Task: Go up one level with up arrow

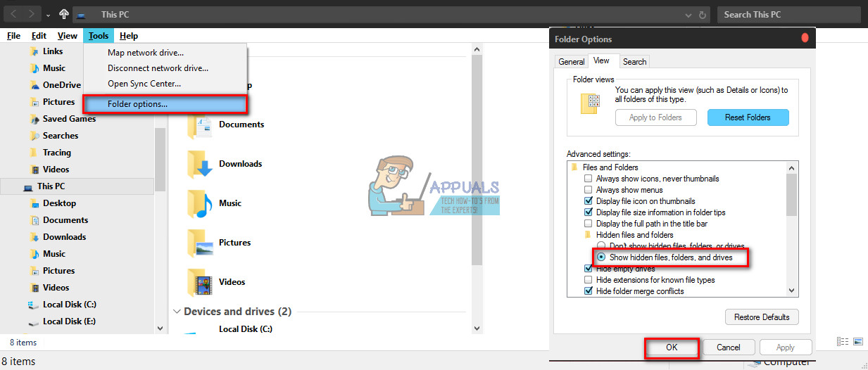Action: click(x=64, y=14)
